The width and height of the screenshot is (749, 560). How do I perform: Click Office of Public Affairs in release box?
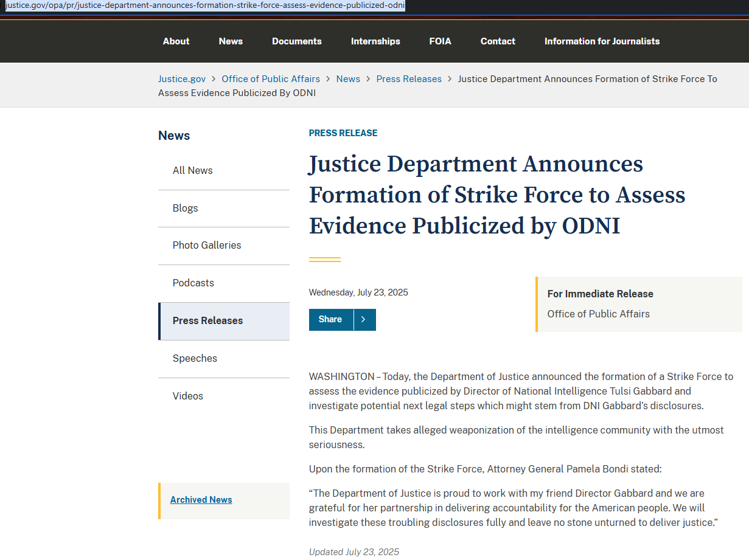click(x=599, y=314)
